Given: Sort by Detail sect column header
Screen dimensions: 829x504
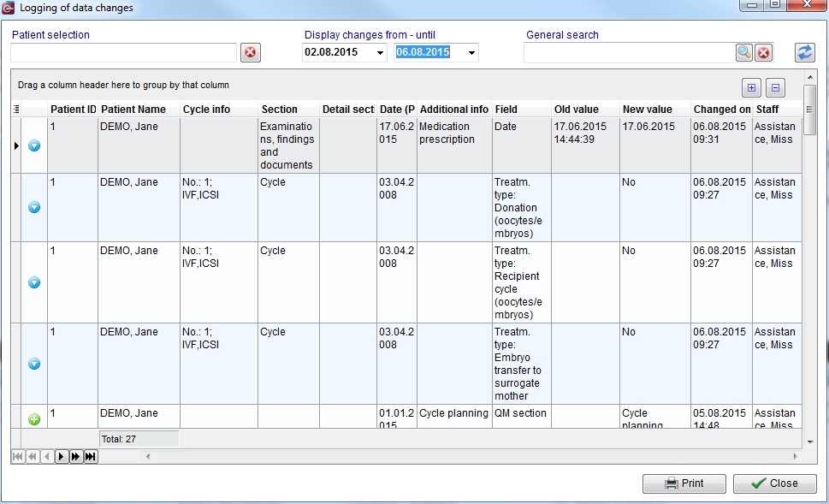Looking at the screenshot, I should coord(348,110).
